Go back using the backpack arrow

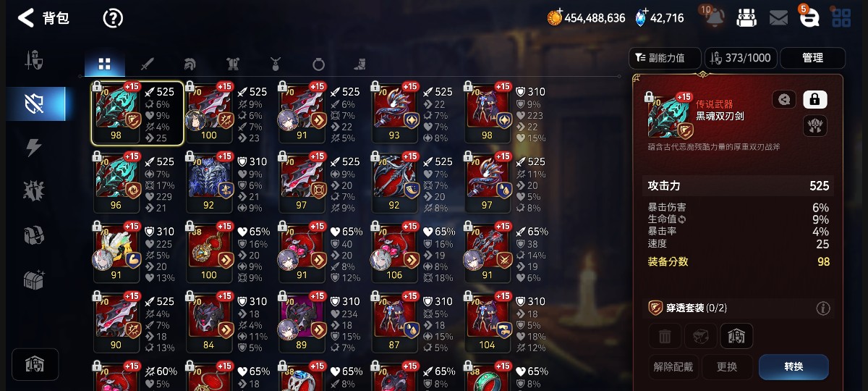26,18
